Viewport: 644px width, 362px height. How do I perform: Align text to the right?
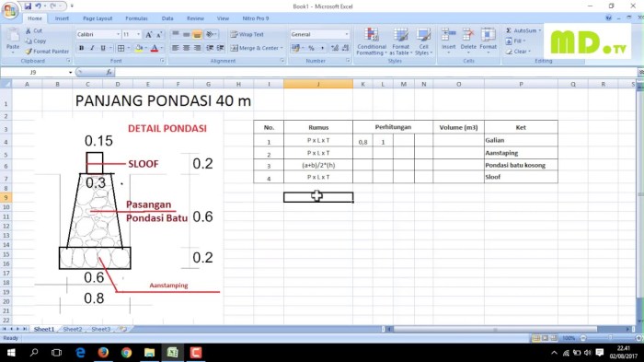[x=198, y=48]
